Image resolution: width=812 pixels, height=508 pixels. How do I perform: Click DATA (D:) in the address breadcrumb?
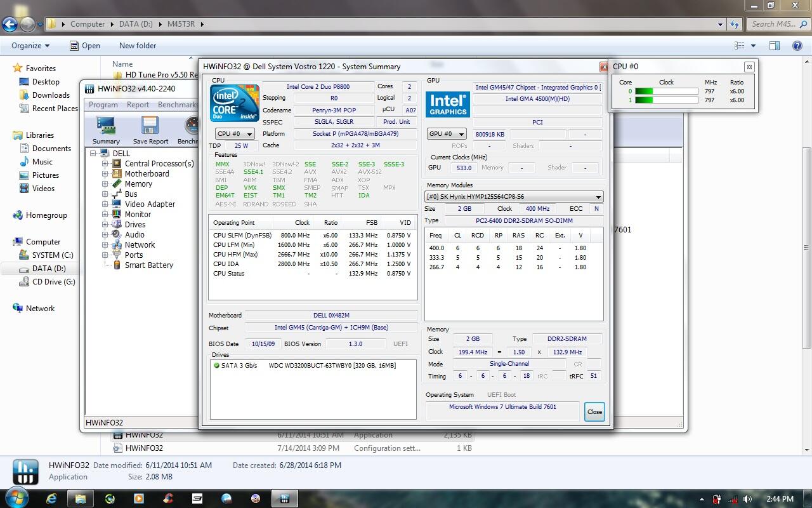coord(136,24)
